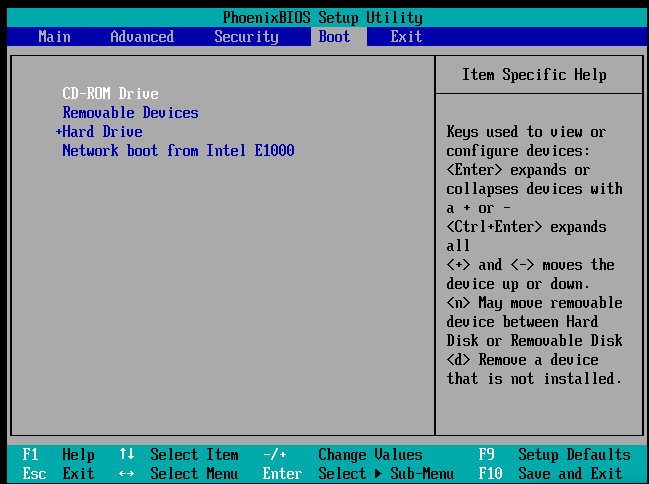Click the Enter Select Sub-Menu hint

point(358,473)
